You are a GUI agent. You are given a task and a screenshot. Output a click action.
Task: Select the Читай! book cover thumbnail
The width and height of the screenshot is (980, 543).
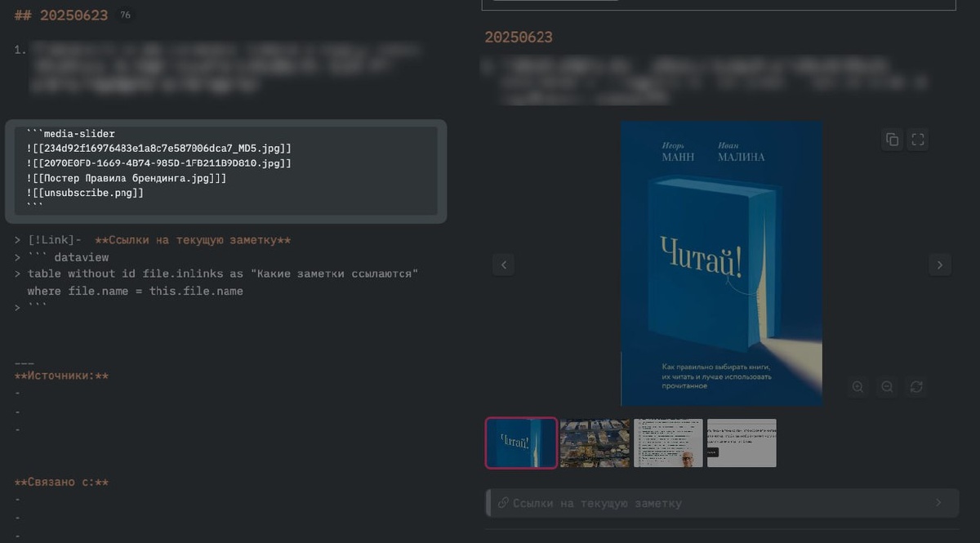[522, 443]
